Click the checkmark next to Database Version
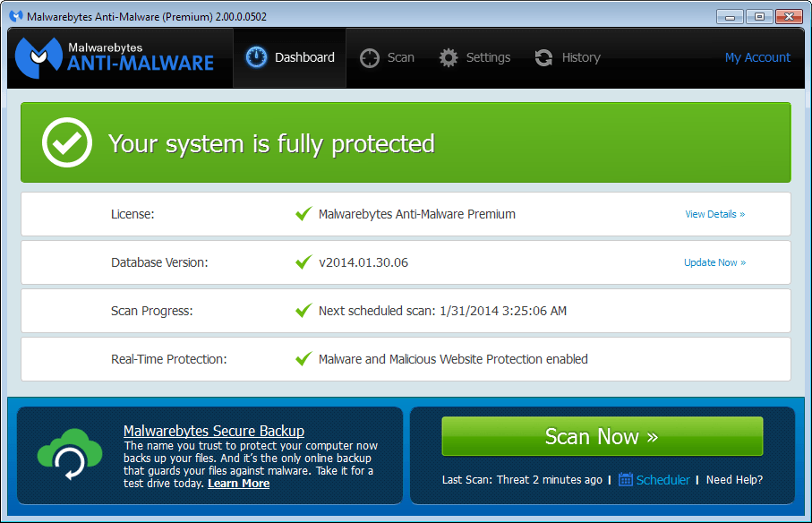812x523 pixels. [x=303, y=261]
